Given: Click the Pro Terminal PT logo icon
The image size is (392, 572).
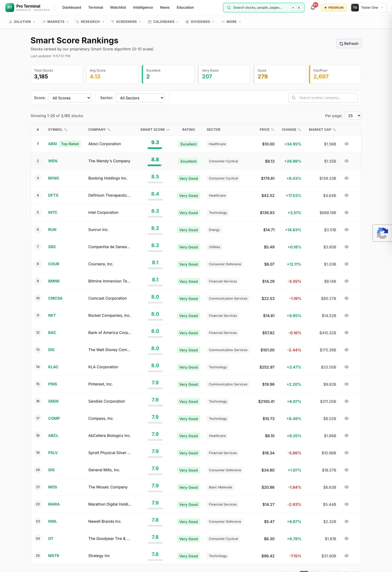Looking at the screenshot, I should (10, 7).
